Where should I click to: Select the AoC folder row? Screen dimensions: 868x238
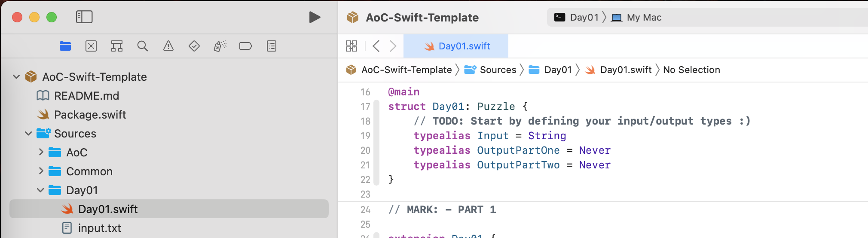(x=169, y=153)
